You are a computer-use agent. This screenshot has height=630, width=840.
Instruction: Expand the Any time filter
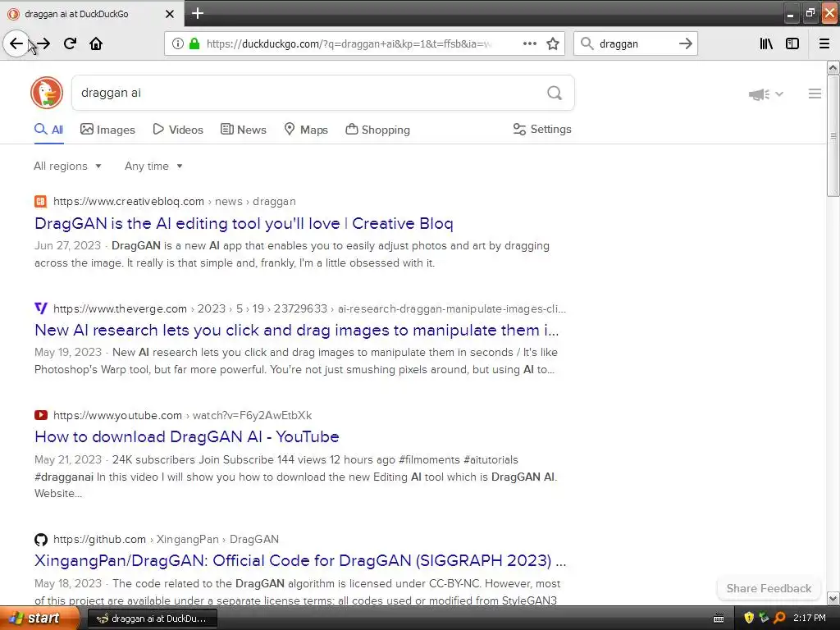[153, 166]
